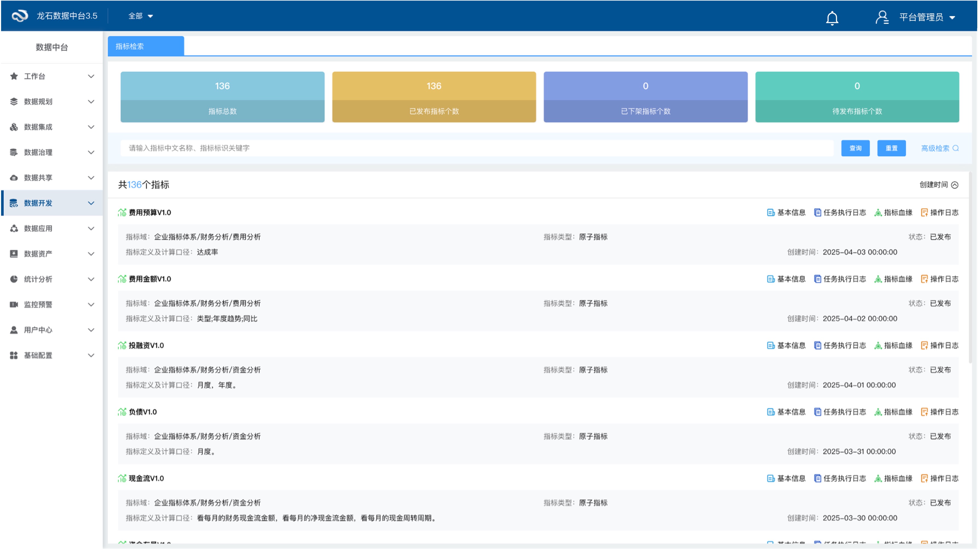The height and width of the screenshot is (552, 980).
Task: Select the 基础配置 sidebar menu
Action: tap(52, 356)
